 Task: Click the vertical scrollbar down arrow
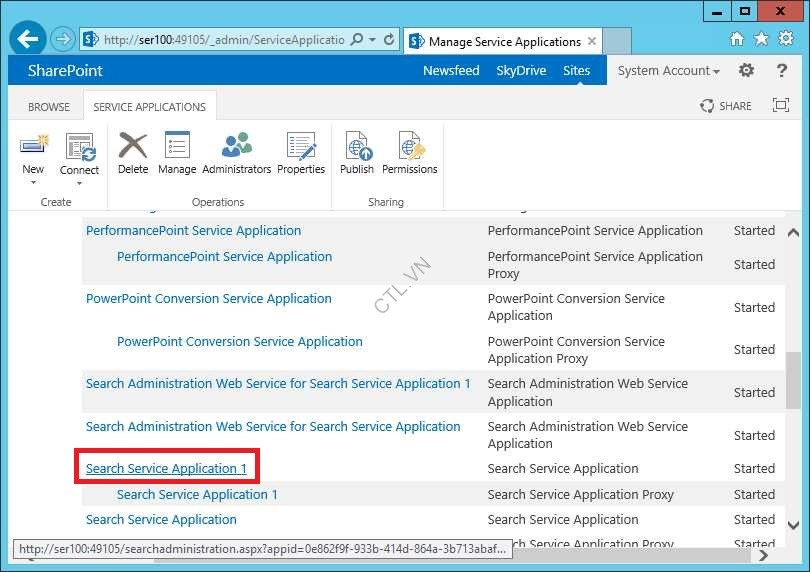[793, 525]
